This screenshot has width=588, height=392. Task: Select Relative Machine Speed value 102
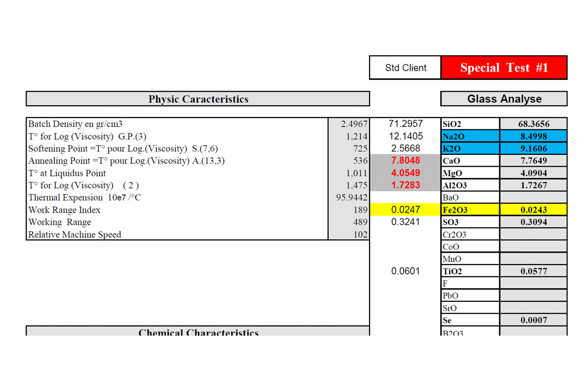pyautogui.click(x=349, y=234)
